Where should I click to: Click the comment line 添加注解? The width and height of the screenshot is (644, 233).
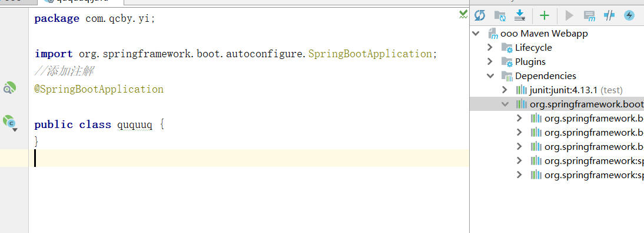64,71
